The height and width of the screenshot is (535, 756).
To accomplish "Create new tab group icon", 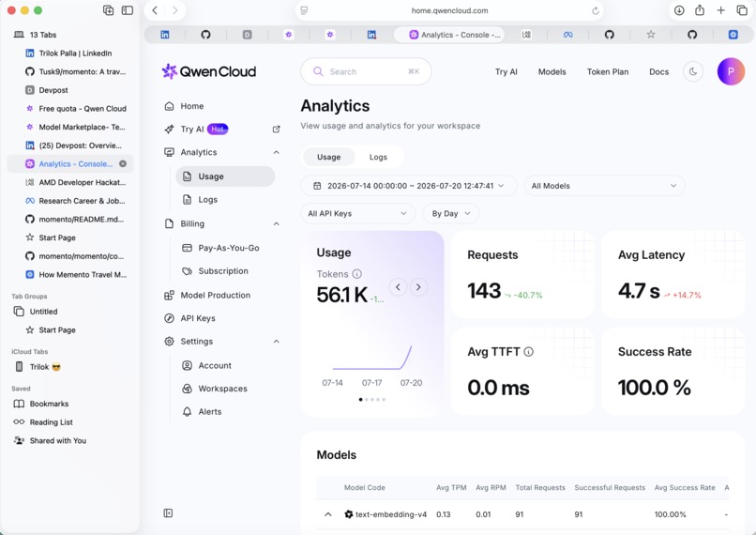I will pyautogui.click(x=109, y=10).
